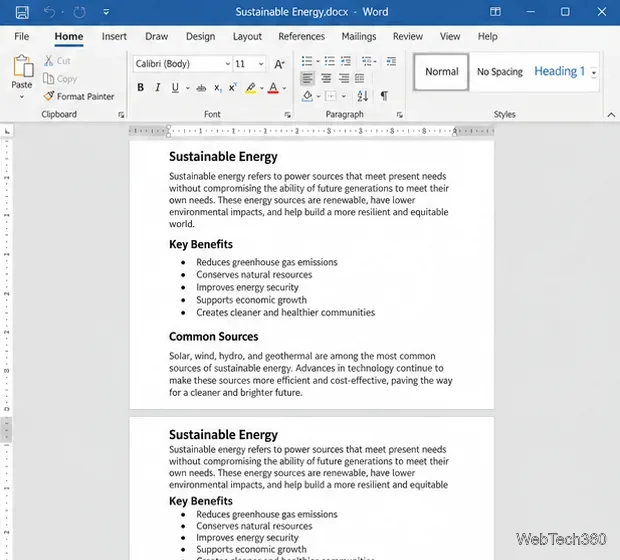
Task: Click the Save icon in the title bar
Action: pos(22,12)
